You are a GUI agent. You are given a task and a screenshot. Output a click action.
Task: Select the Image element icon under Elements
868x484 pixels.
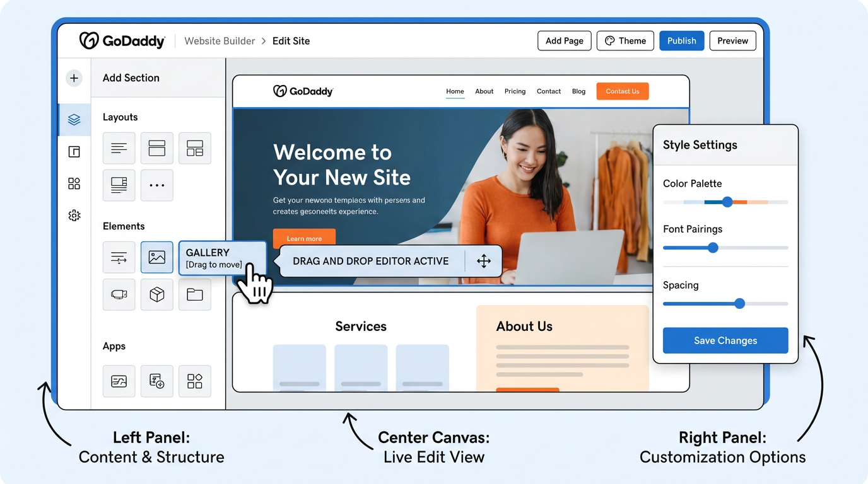pos(156,257)
